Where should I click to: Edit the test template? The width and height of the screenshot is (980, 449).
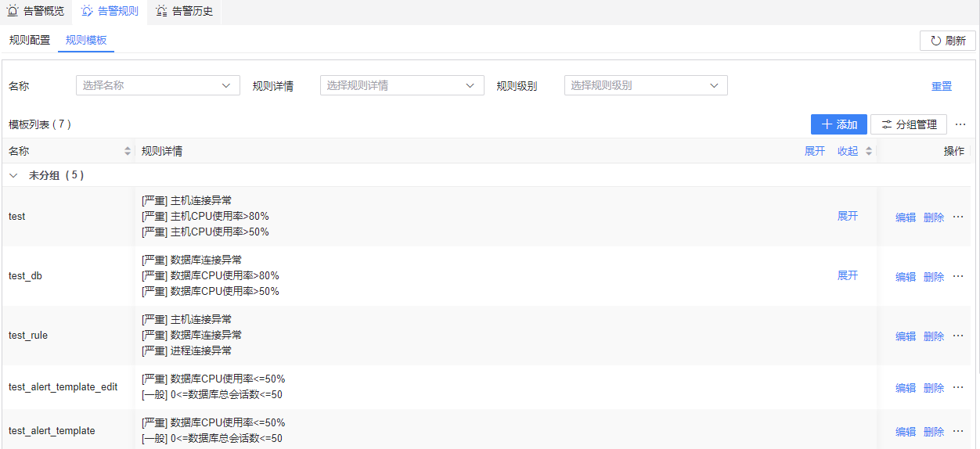coord(906,217)
